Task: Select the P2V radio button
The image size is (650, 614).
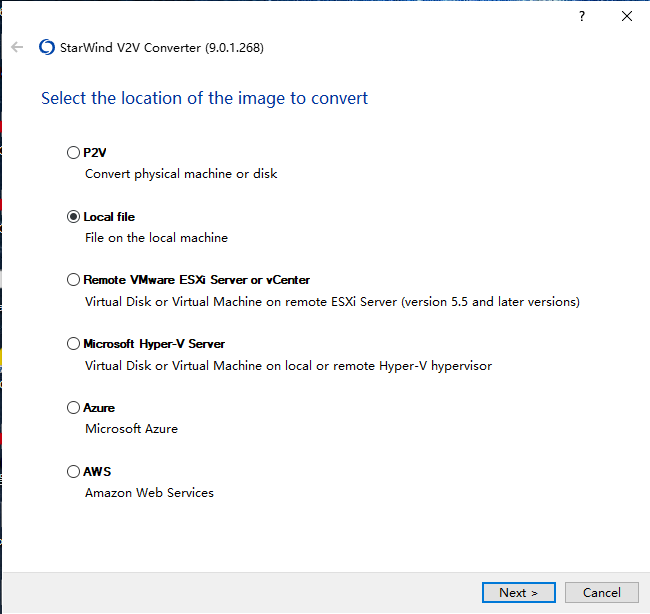Action: point(73,153)
